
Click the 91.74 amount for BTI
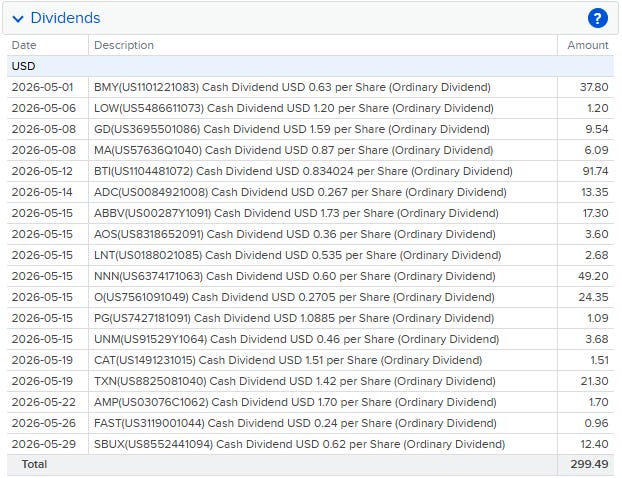(x=595, y=171)
